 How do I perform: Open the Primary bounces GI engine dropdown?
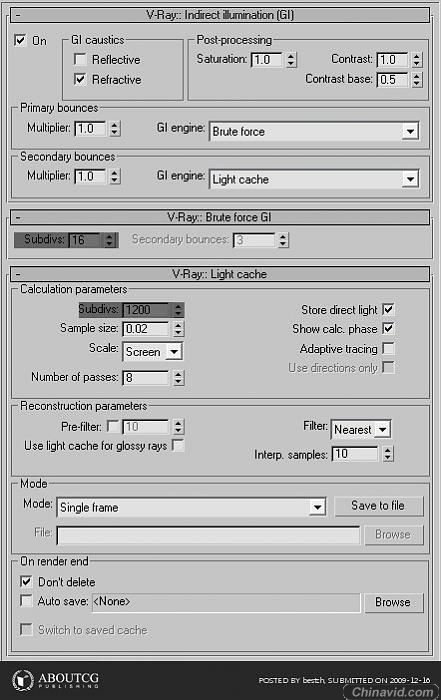click(x=410, y=132)
